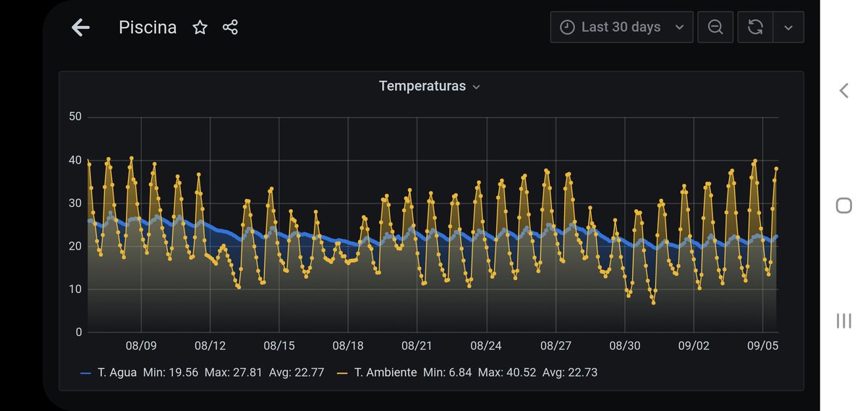Zoom out the time range
The width and height of the screenshot is (868, 411).
point(715,27)
